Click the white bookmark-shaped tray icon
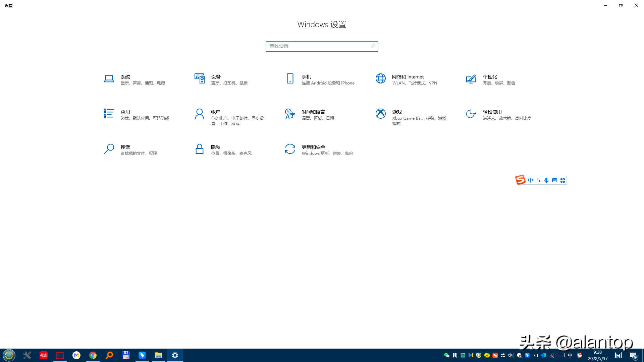Viewport: 644px width, 362px height. point(454,355)
